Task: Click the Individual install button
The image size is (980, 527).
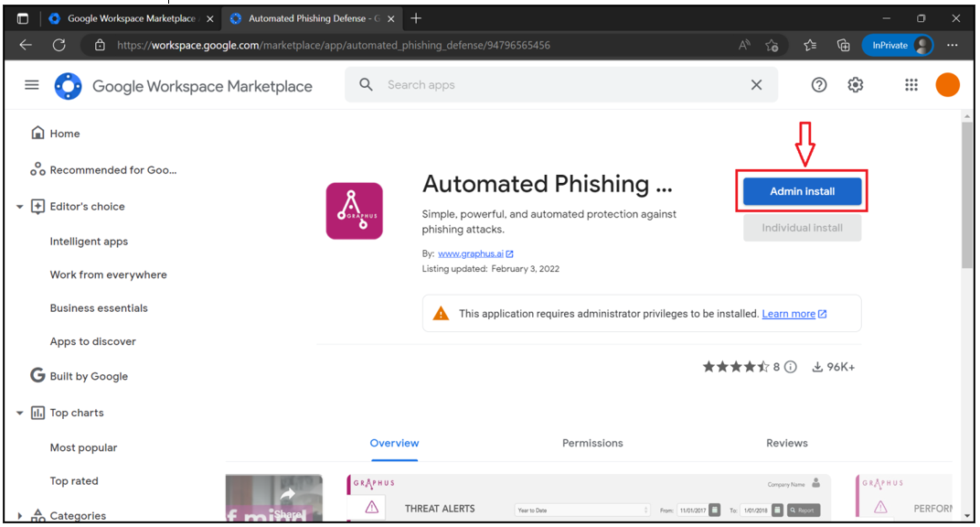Action: pyautogui.click(x=802, y=228)
